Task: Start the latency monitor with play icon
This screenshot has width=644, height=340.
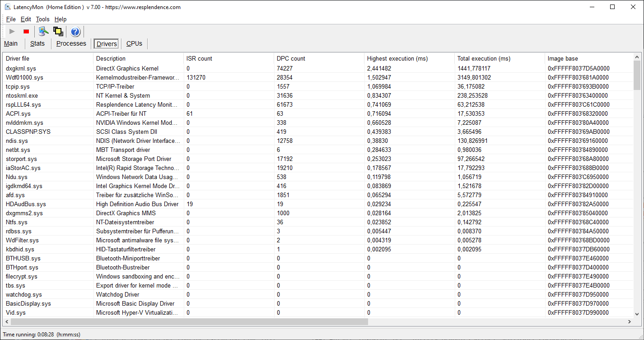Action: pyautogui.click(x=12, y=32)
